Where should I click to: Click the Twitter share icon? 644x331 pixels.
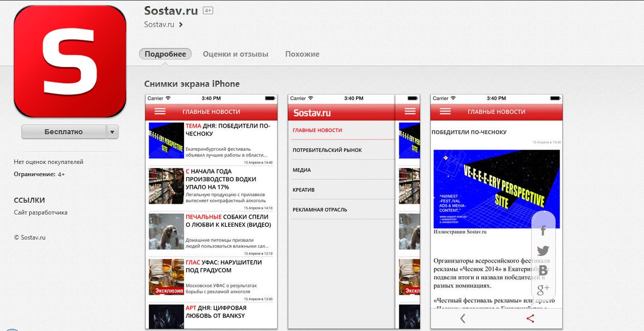pyautogui.click(x=543, y=251)
